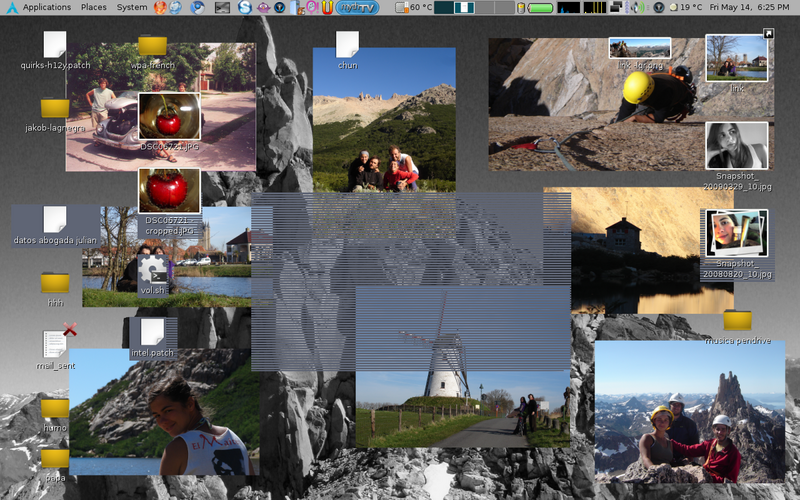Viewport: 800px width, 500px height.
Task: Select the wpa-french folder
Action: (x=152, y=46)
